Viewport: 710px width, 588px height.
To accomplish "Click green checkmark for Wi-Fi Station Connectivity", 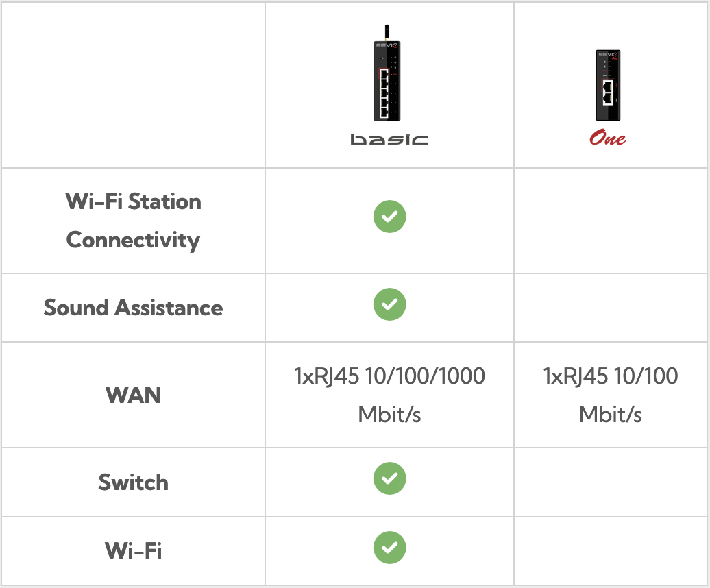I will (x=389, y=217).
